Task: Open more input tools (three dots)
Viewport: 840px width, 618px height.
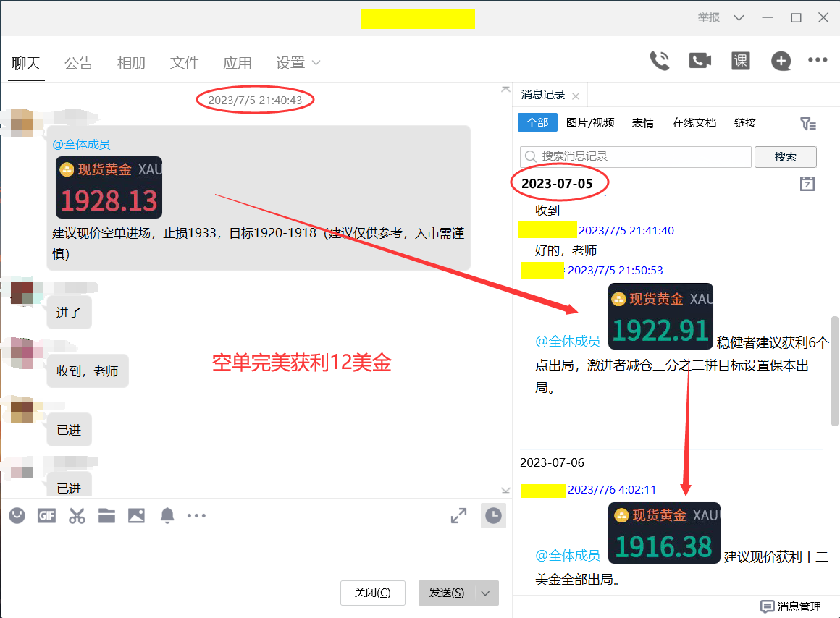Action: tap(197, 516)
